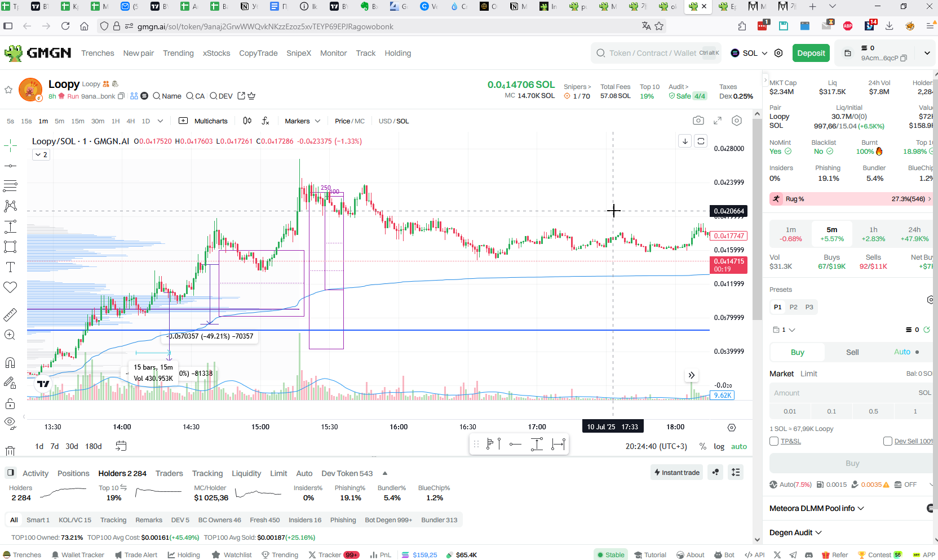Select the Sell tab in trade panel
Image resolution: width=938 pixels, height=560 pixels.
[852, 352]
